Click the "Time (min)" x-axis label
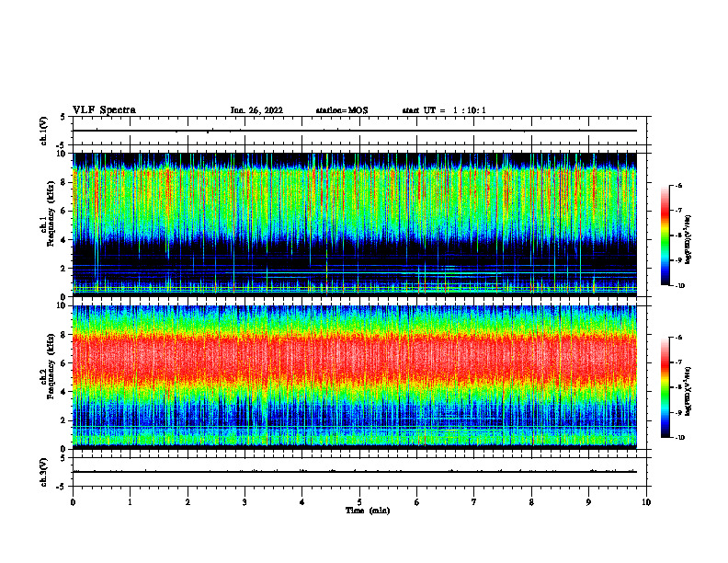 [368, 511]
